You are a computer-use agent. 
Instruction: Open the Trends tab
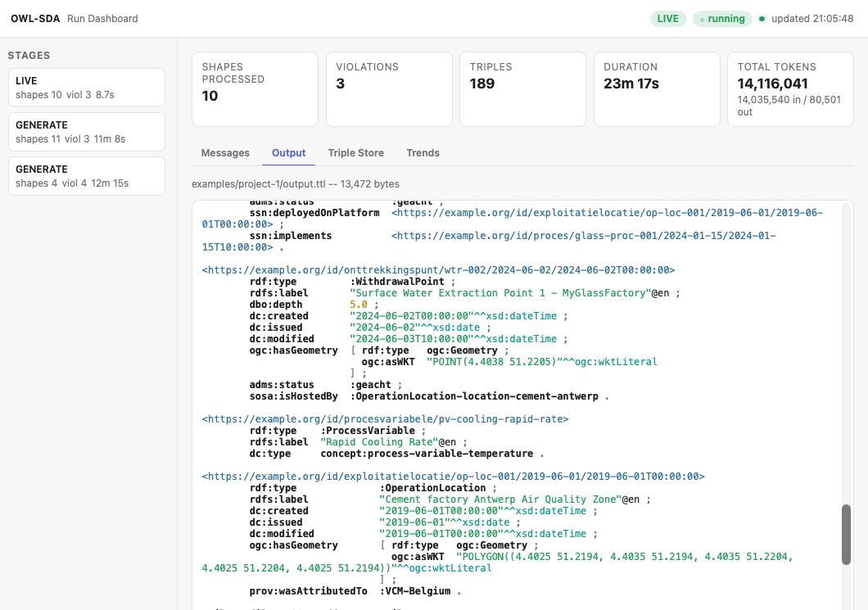pos(423,153)
